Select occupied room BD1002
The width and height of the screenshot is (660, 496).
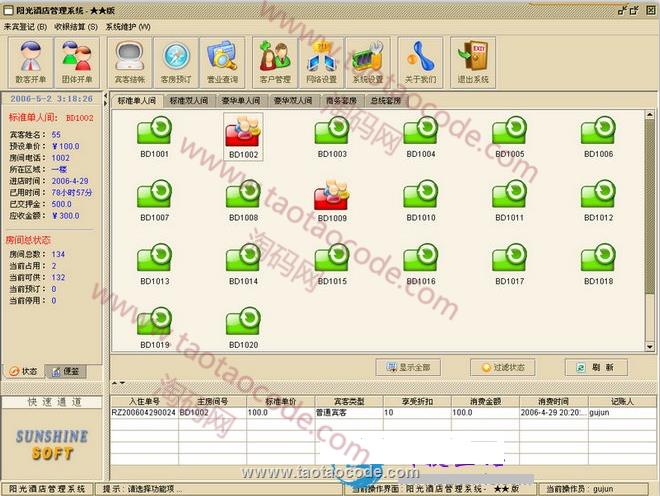pyautogui.click(x=243, y=135)
